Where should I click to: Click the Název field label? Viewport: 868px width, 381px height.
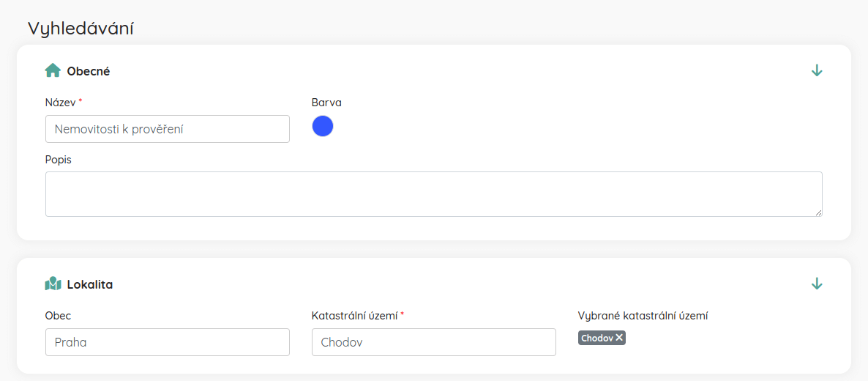[60, 103]
